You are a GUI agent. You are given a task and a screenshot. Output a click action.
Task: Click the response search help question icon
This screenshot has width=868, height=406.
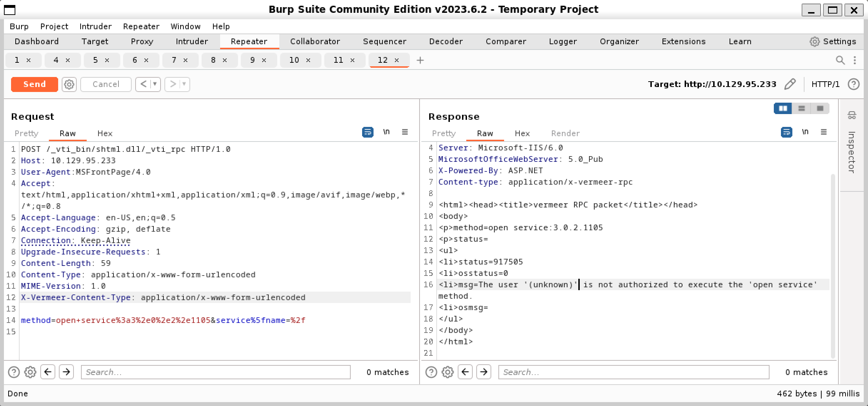point(431,372)
